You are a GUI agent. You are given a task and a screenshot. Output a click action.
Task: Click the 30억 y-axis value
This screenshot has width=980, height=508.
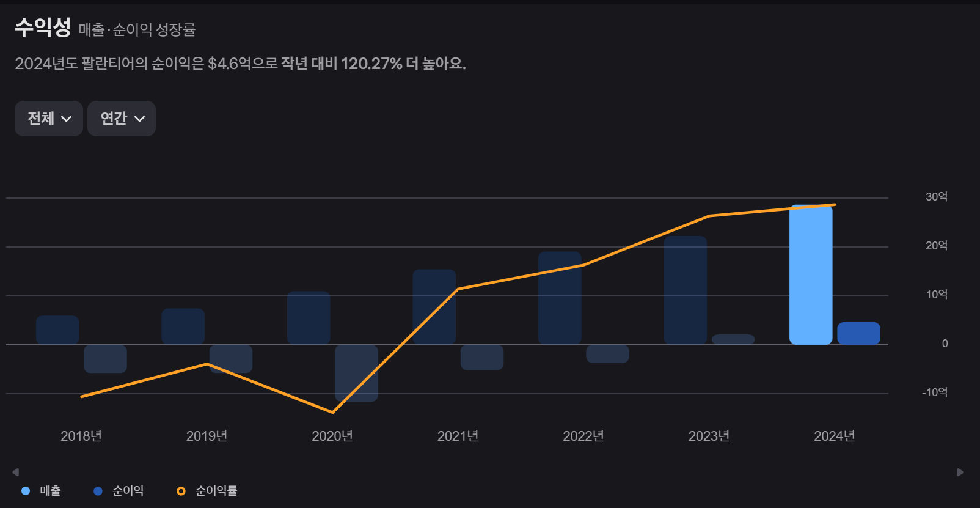[x=937, y=197]
